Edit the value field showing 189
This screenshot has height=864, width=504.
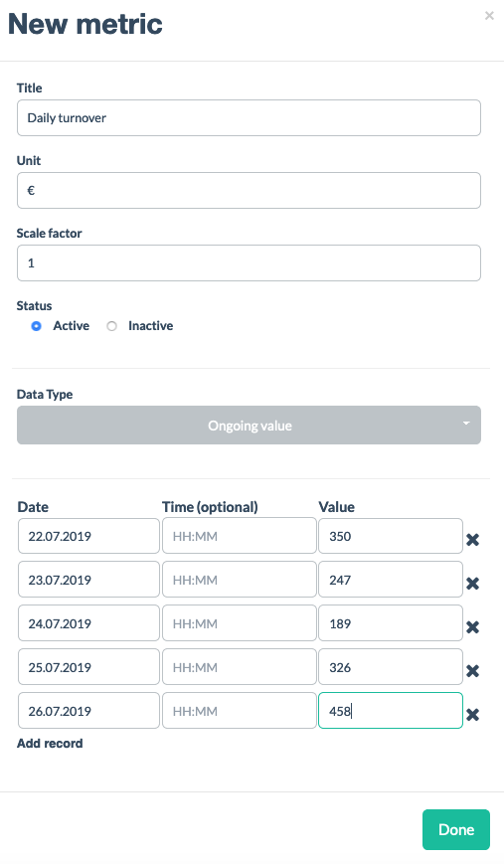(391, 623)
